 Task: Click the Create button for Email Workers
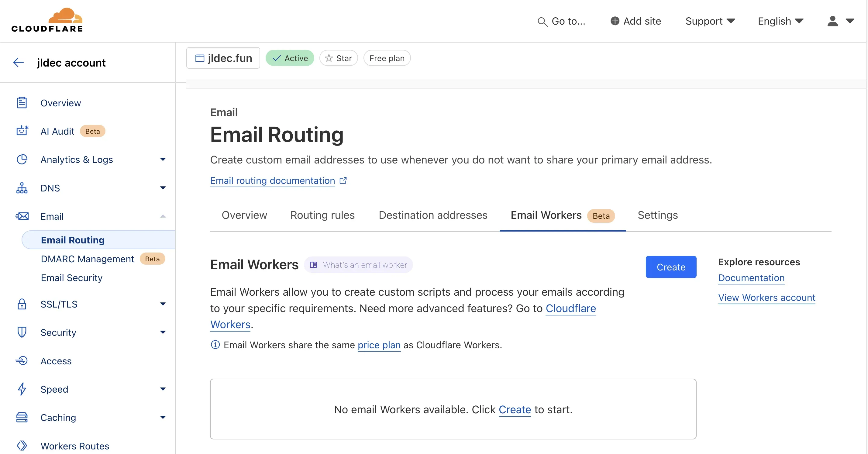[x=670, y=267]
